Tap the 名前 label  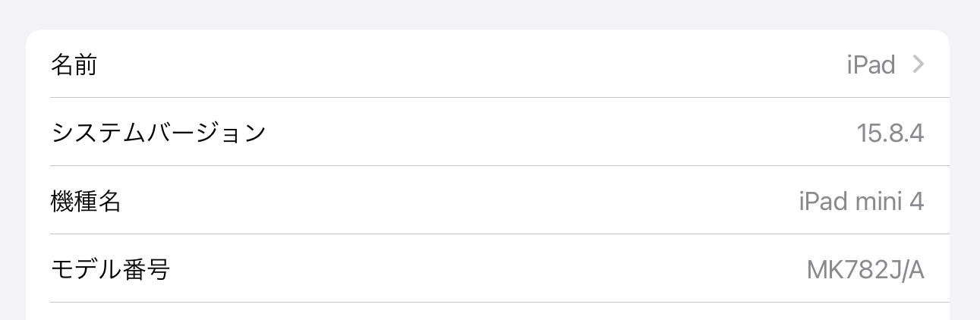(x=74, y=65)
